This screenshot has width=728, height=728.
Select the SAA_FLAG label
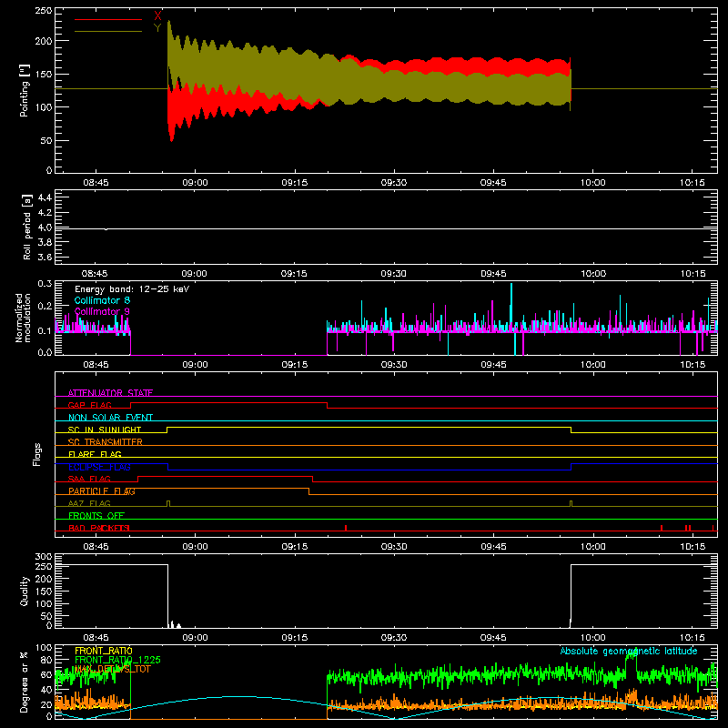pos(89,479)
